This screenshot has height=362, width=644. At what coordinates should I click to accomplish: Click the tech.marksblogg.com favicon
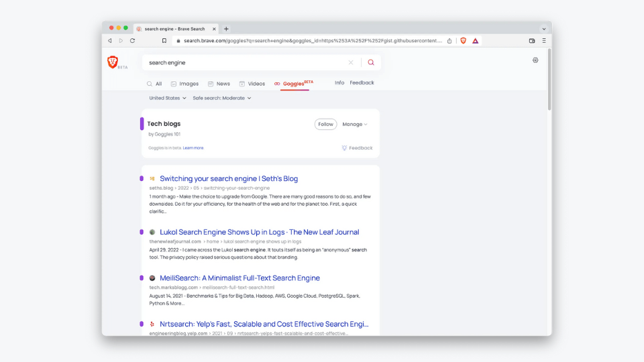click(x=152, y=278)
